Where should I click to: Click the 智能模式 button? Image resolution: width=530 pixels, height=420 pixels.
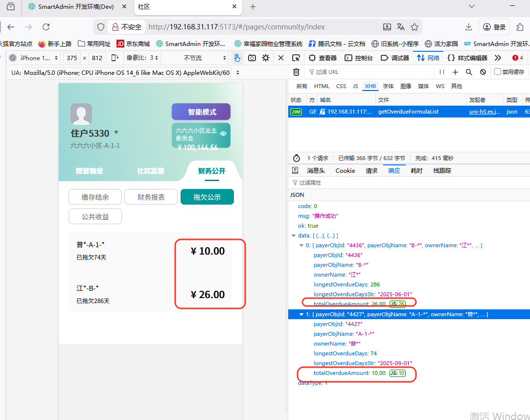tap(201, 112)
